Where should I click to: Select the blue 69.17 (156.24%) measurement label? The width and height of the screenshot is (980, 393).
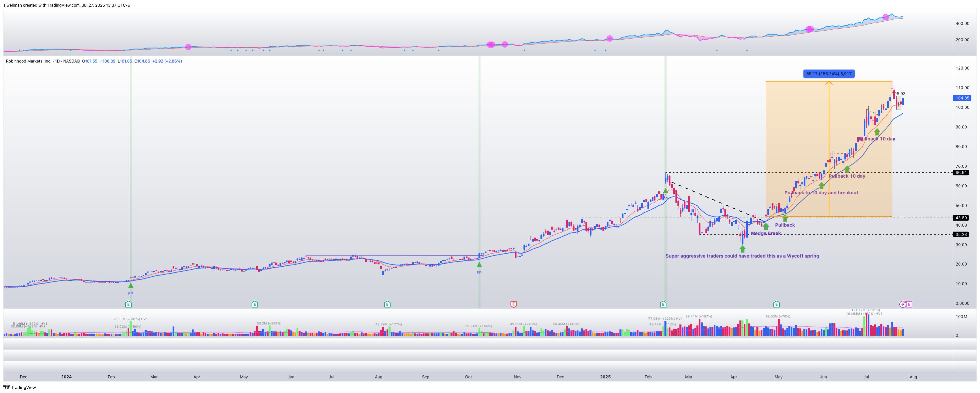point(829,74)
